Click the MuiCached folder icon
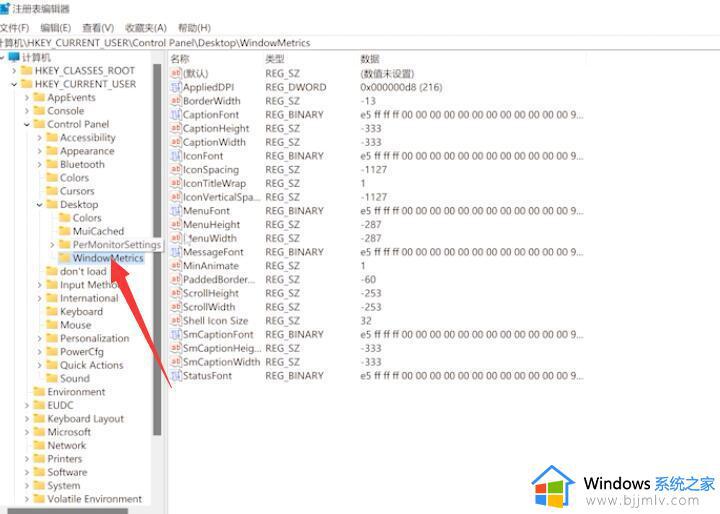 click(x=65, y=231)
